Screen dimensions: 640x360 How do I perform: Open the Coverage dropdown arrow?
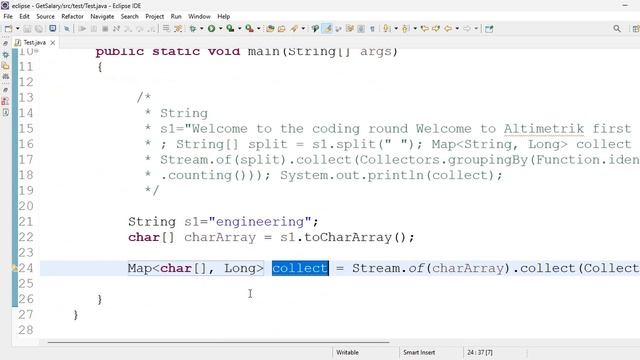coord(240,29)
